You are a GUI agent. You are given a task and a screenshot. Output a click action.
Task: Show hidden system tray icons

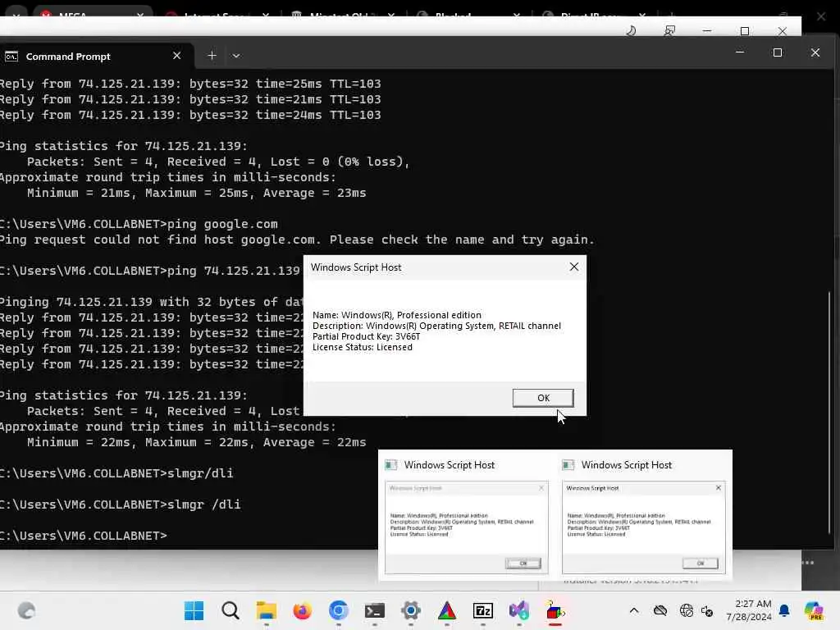coord(634,610)
